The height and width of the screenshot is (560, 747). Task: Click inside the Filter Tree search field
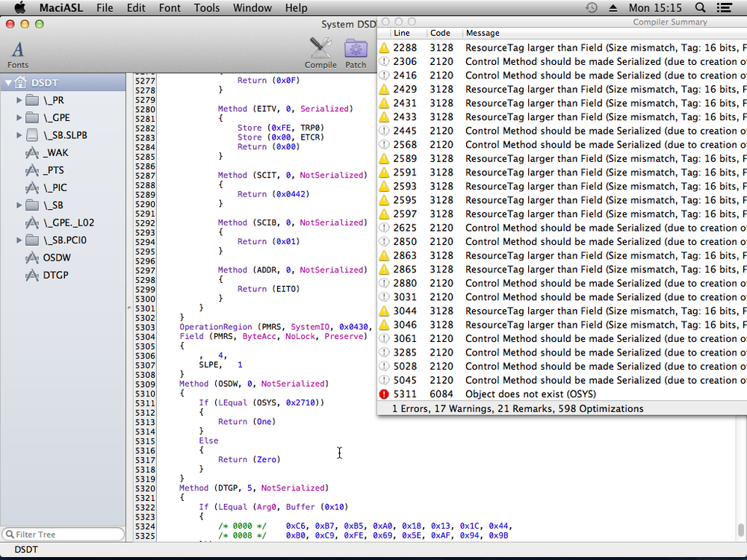[63, 534]
